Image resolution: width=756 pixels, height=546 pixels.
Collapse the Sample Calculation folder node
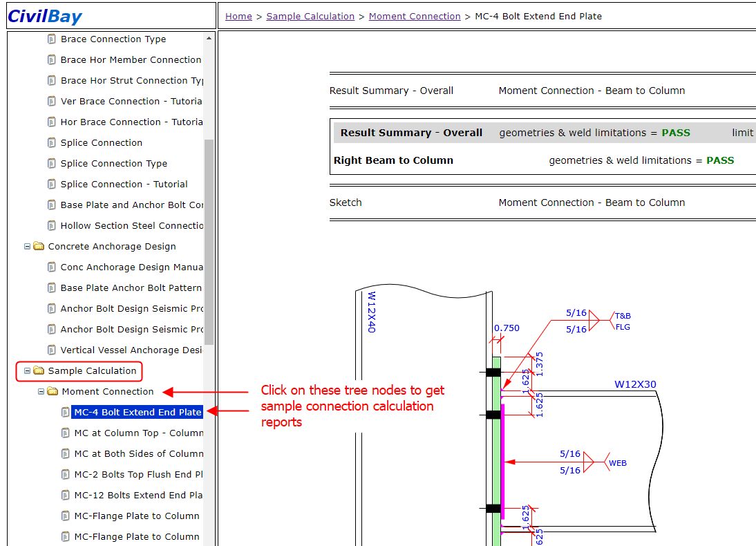(x=28, y=371)
